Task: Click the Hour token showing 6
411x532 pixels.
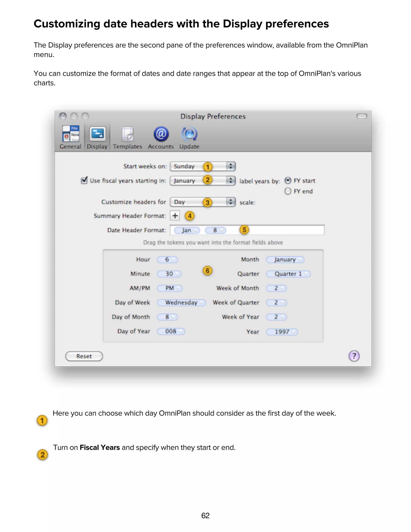Action: pyautogui.click(x=167, y=259)
